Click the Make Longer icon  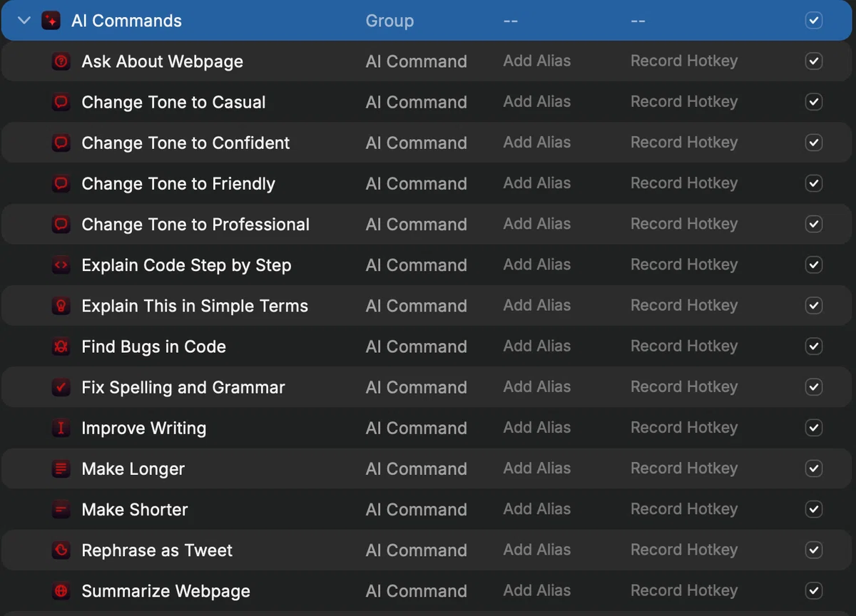[61, 468]
